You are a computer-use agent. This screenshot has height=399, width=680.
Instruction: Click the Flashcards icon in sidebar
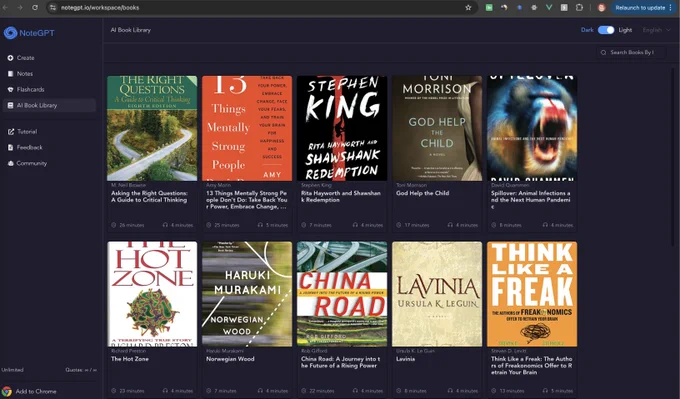pos(10,89)
